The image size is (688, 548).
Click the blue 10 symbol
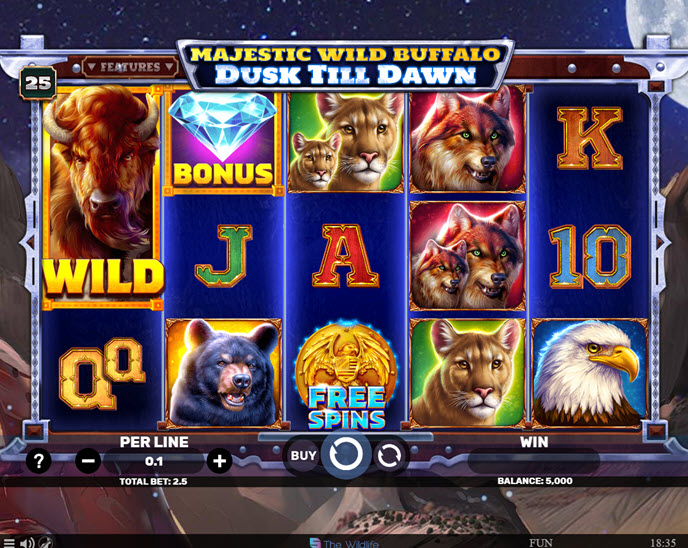(589, 256)
